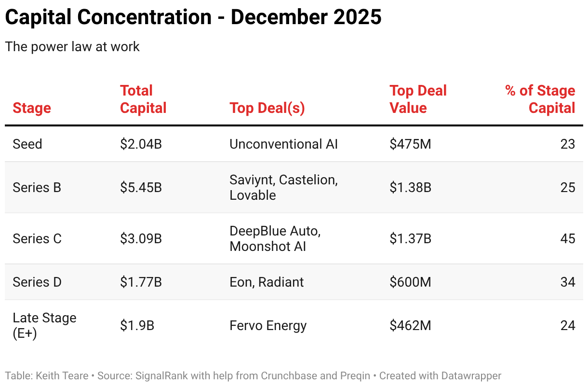The height and width of the screenshot is (387, 588).
Task: Click the Capital Concentration - December 2025 title
Action: point(193,17)
